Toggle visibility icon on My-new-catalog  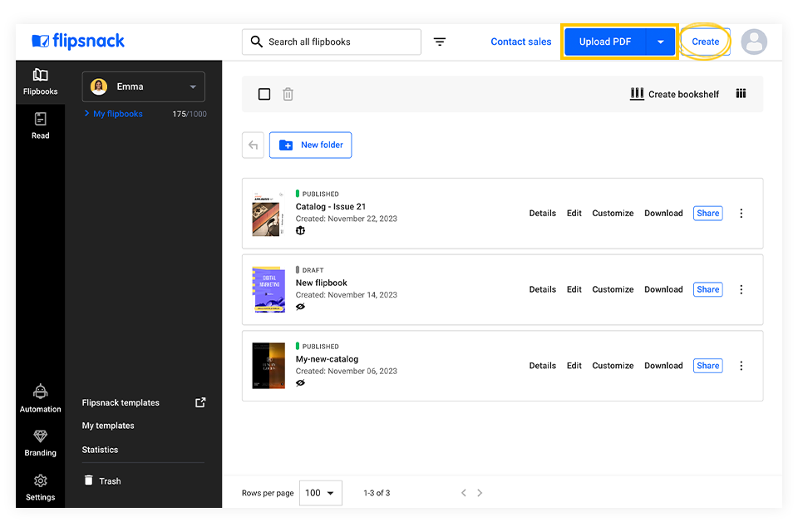coord(300,383)
